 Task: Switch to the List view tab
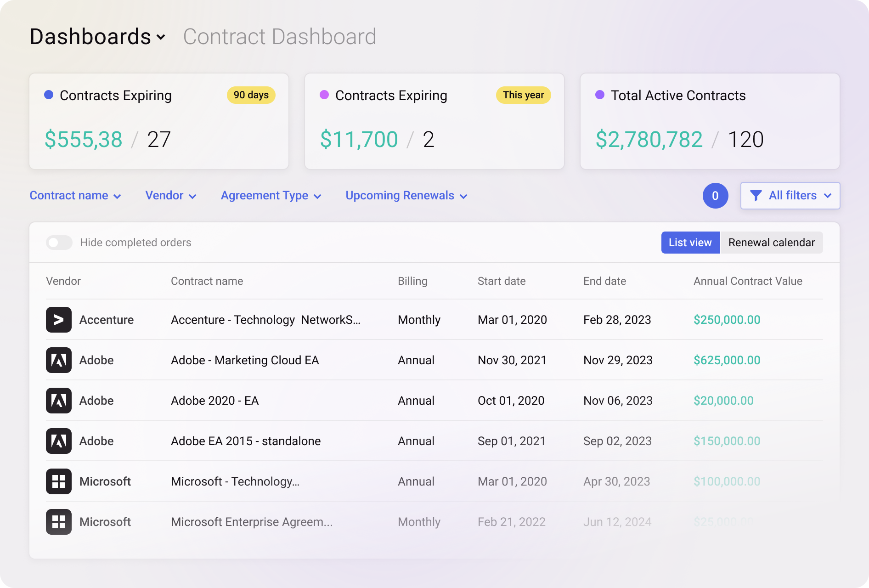click(690, 243)
